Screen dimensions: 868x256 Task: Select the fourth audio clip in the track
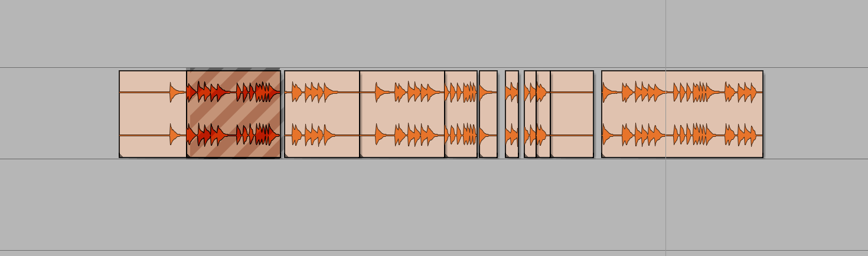402,114
